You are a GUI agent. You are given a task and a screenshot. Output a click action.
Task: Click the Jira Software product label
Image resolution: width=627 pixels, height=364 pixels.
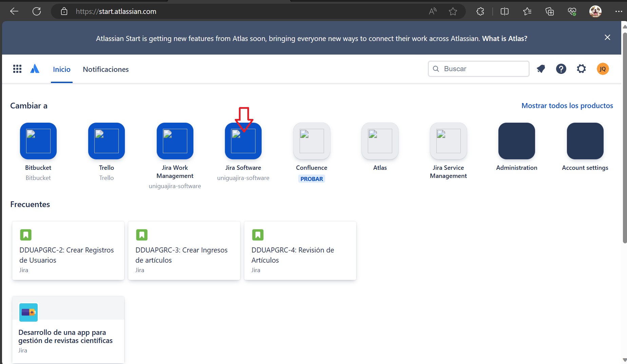[243, 168]
